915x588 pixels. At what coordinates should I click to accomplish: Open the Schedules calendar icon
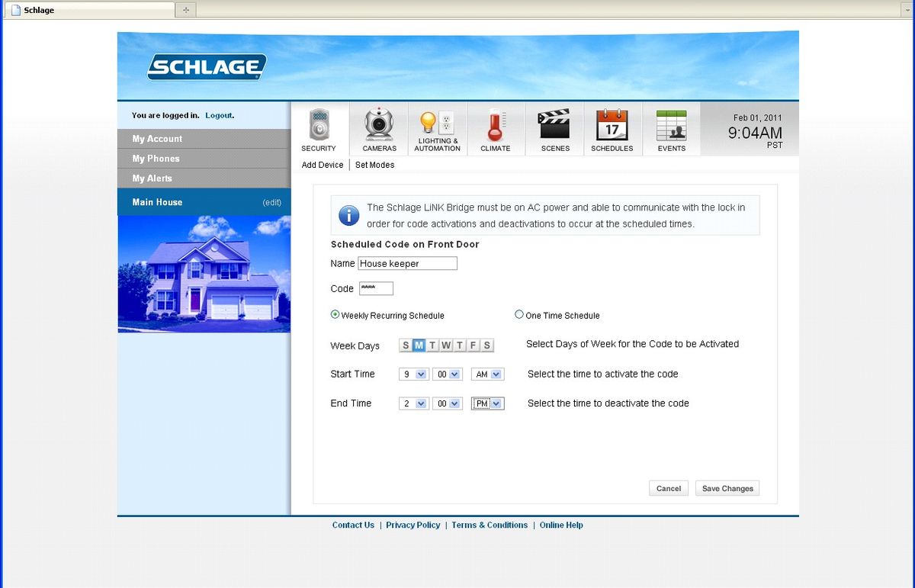[612, 125]
